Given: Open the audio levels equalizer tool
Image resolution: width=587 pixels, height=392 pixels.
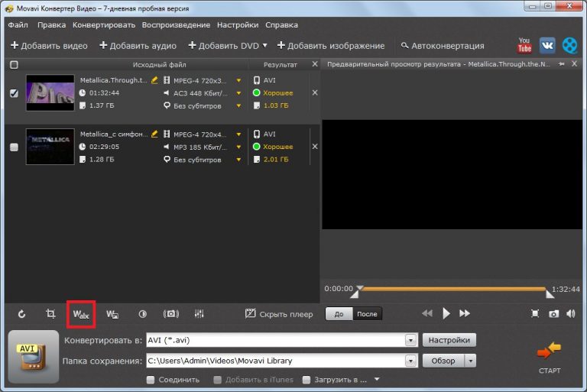Looking at the screenshot, I should pos(199,314).
